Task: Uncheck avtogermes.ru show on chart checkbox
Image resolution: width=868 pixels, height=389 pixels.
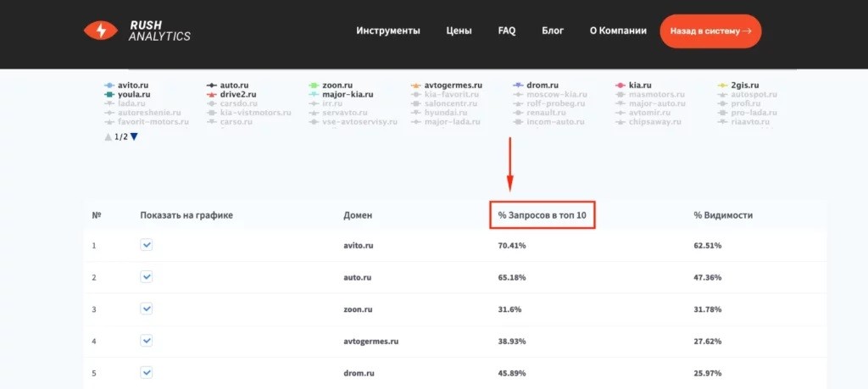Action: click(x=146, y=341)
